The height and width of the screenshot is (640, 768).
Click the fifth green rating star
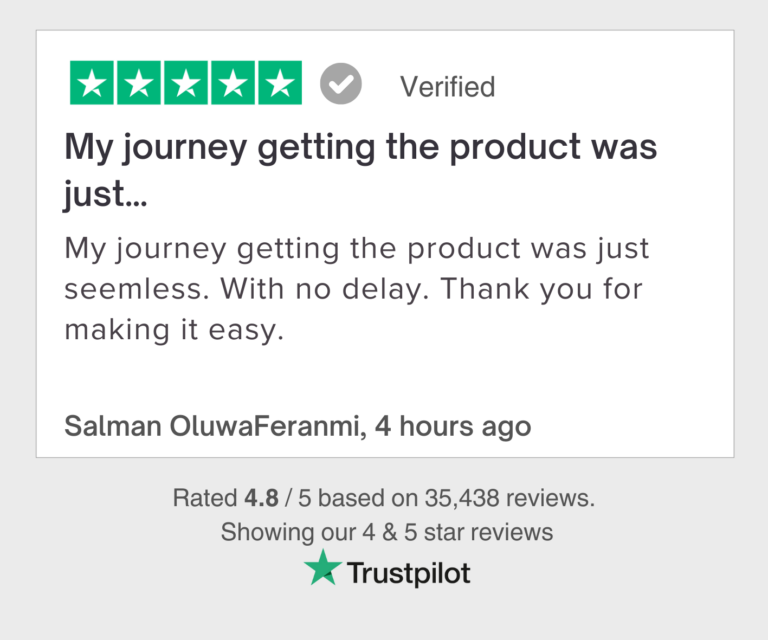279,84
